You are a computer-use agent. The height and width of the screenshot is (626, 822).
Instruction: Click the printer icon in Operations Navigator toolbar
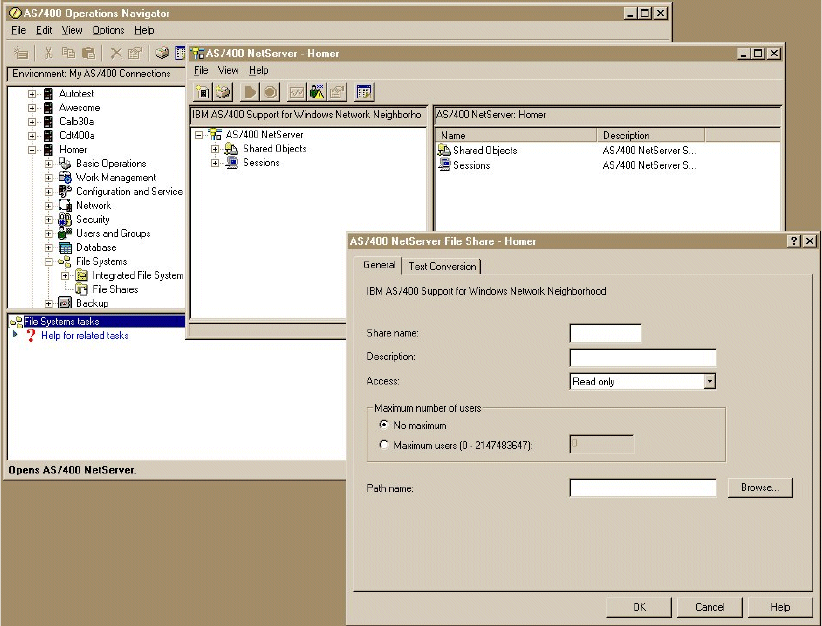[162, 53]
